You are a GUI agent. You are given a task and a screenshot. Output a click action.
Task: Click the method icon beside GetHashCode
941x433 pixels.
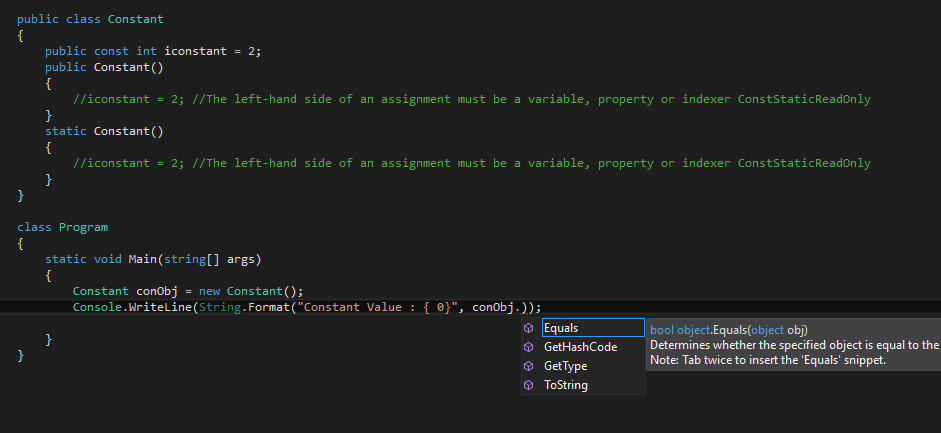click(529, 347)
